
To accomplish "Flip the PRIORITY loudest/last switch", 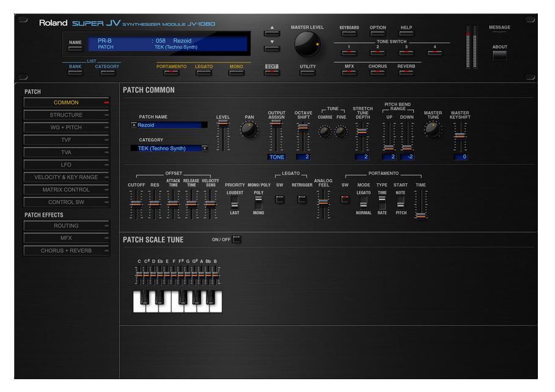I will (x=234, y=202).
